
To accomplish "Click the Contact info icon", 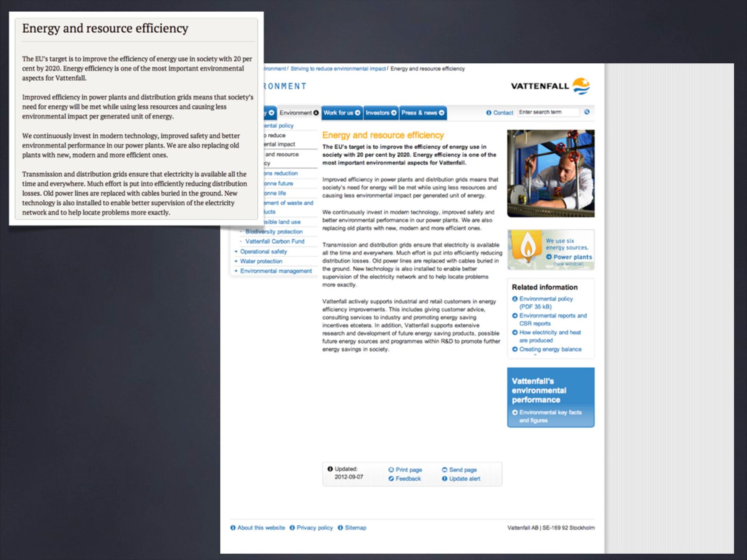I will click(x=489, y=113).
